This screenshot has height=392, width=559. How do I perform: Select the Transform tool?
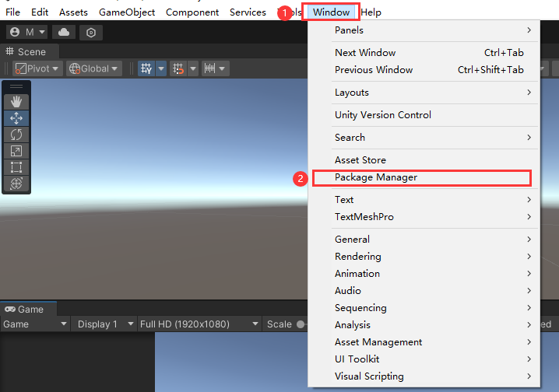[x=16, y=184]
